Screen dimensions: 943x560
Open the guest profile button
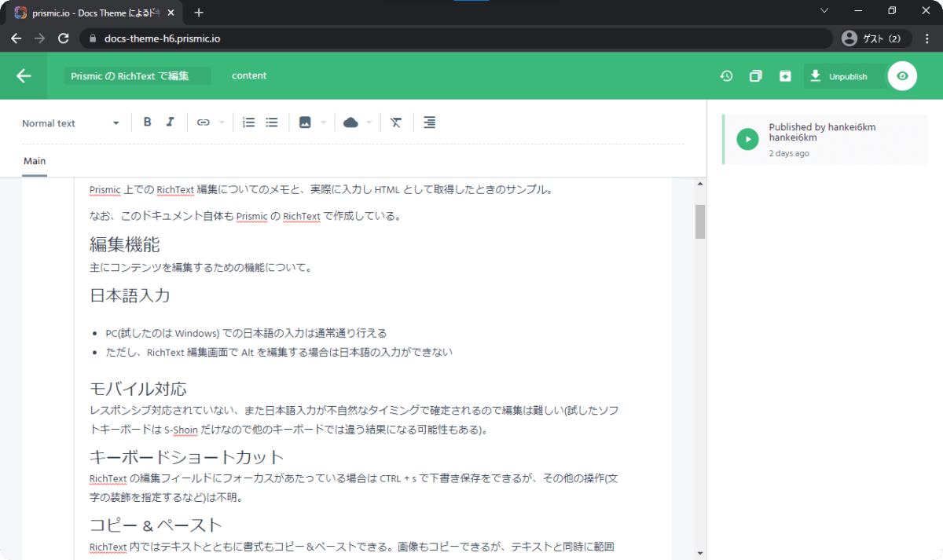[x=875, y=38]
